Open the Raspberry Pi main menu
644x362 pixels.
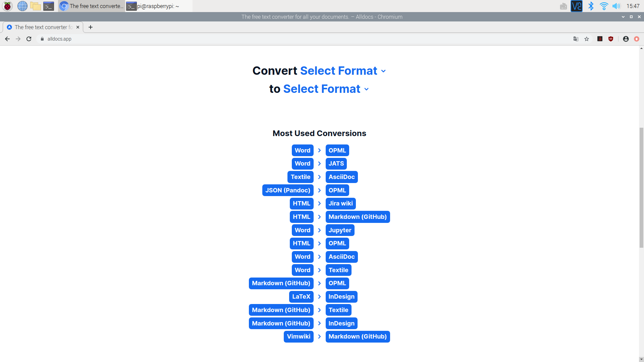tap(7, 6)
